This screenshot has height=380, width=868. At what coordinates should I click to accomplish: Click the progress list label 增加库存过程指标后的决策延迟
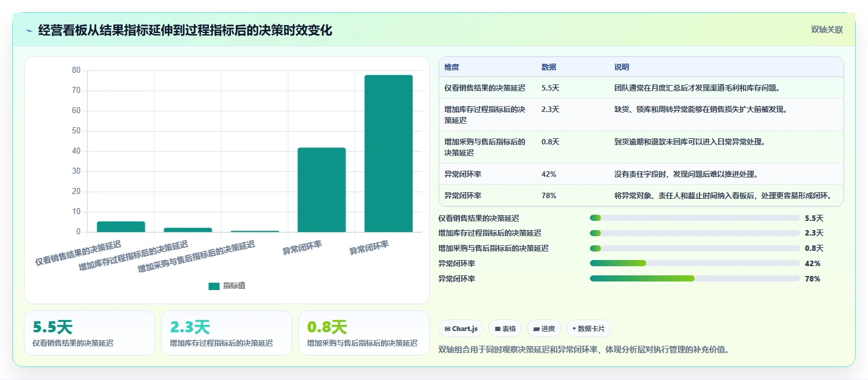point(490,233)
